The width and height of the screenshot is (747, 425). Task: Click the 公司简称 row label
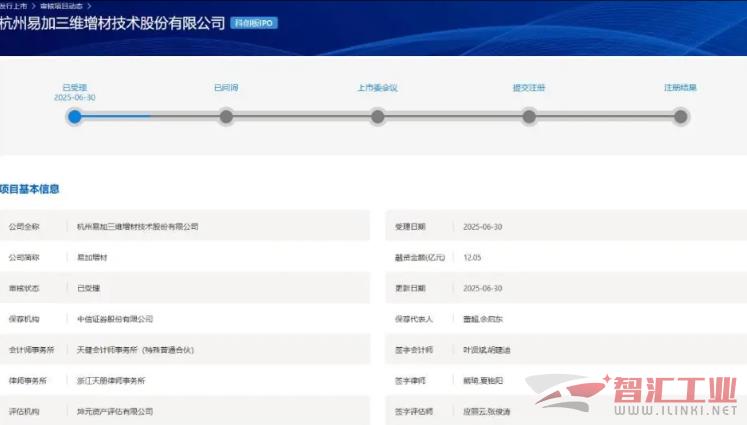(x=24, y=257)
